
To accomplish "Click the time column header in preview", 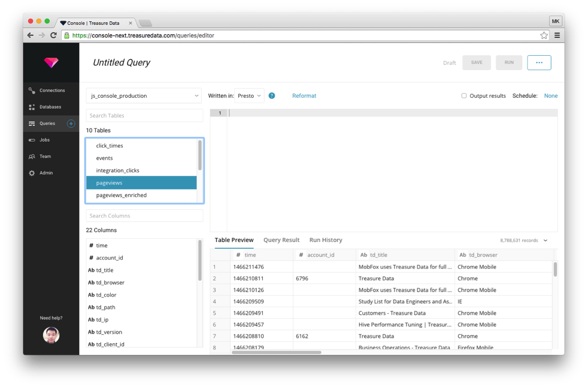I will tap(261, 255).
